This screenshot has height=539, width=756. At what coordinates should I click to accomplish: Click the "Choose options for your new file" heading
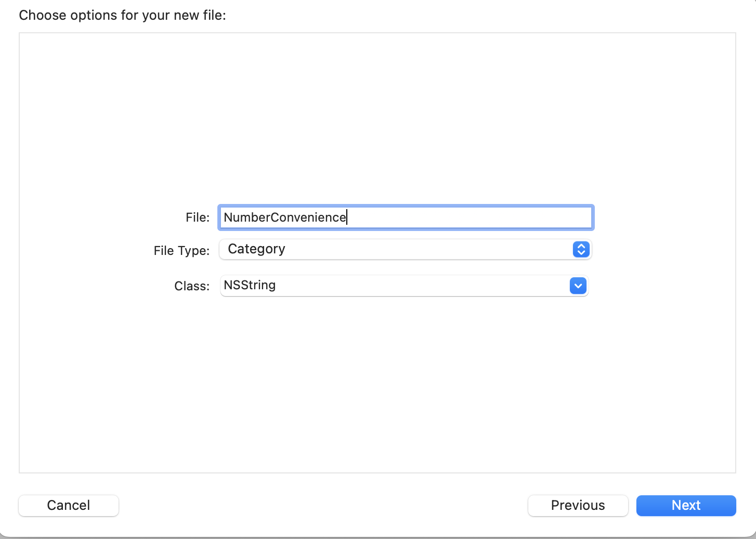click(x=123, y=15)
